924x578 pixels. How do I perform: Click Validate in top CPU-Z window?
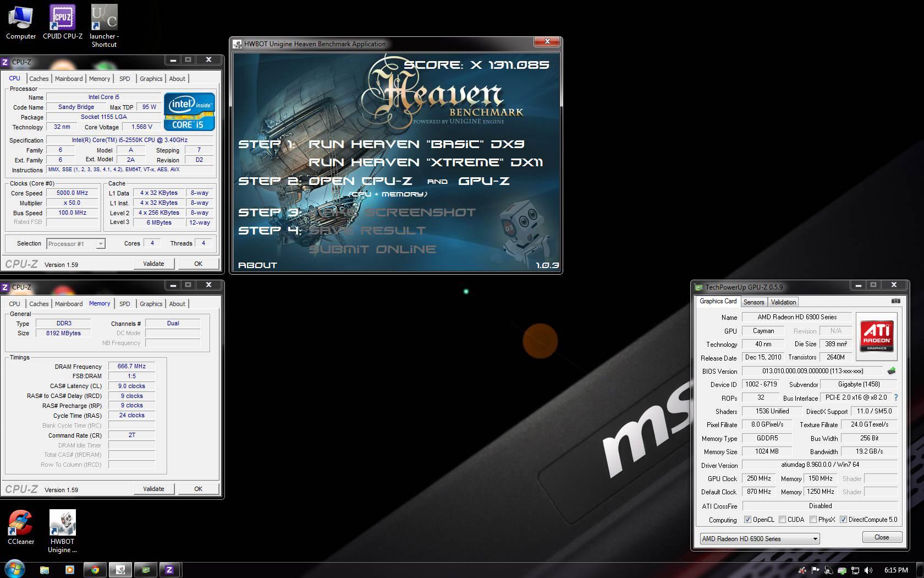point(153,264)
